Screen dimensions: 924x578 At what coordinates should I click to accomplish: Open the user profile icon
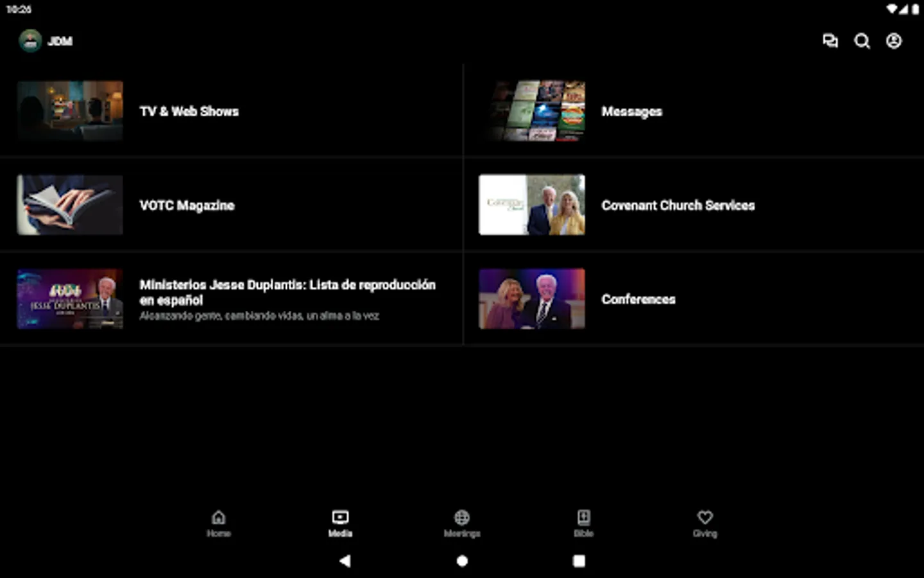[894, 41]
